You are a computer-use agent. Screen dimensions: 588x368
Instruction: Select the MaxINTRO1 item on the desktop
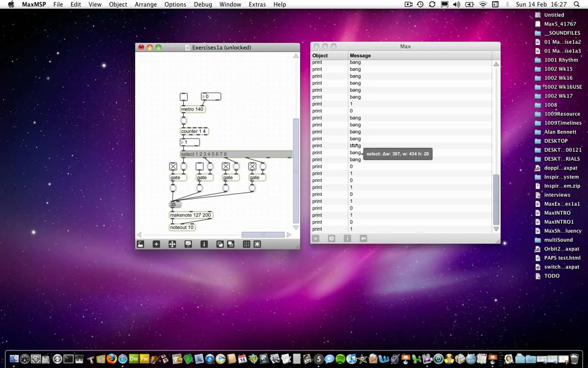coord(559,222)
